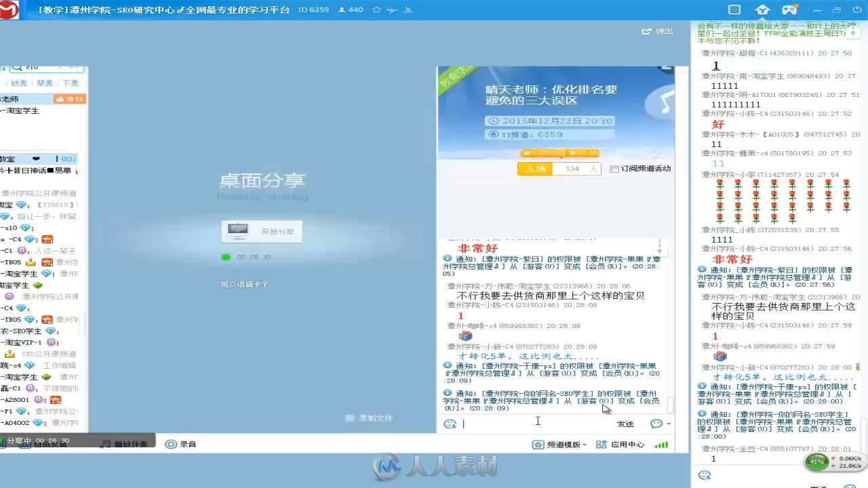Open the game controller icon
Screen dimensions: 868x488
tap(790, 9)
